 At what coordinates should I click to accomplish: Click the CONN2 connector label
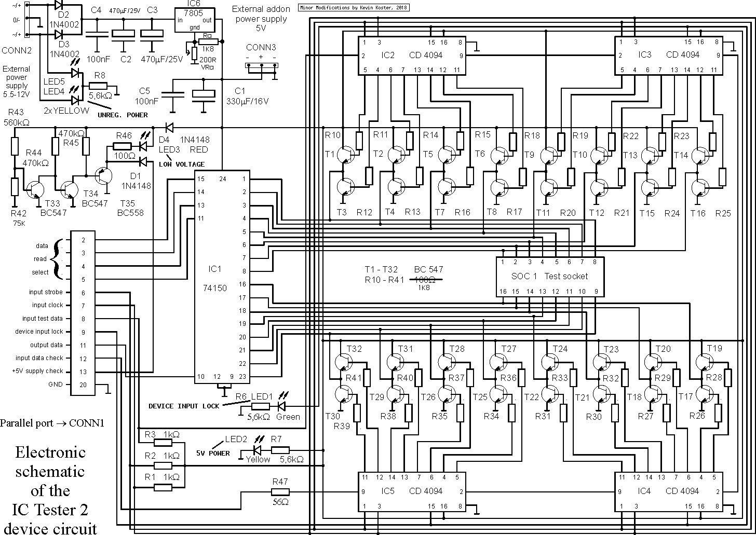(x=17, y=50)
